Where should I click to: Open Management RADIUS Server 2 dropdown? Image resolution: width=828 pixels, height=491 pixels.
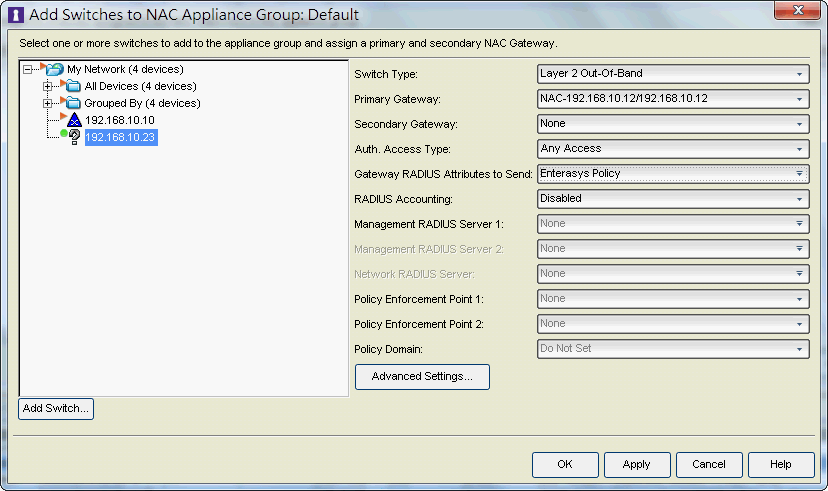pyautogui.click(x=673, y=249)
